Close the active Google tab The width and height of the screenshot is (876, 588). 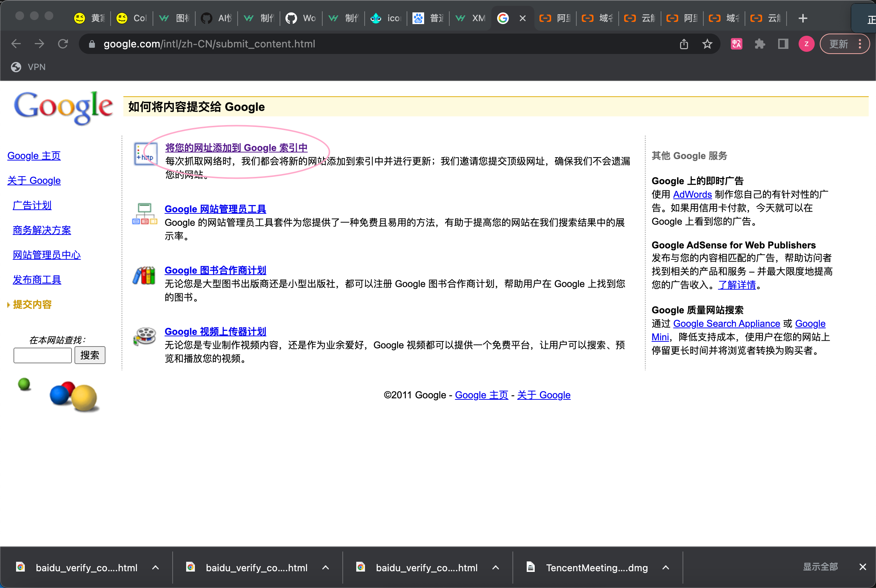click(x=522, y=18)
